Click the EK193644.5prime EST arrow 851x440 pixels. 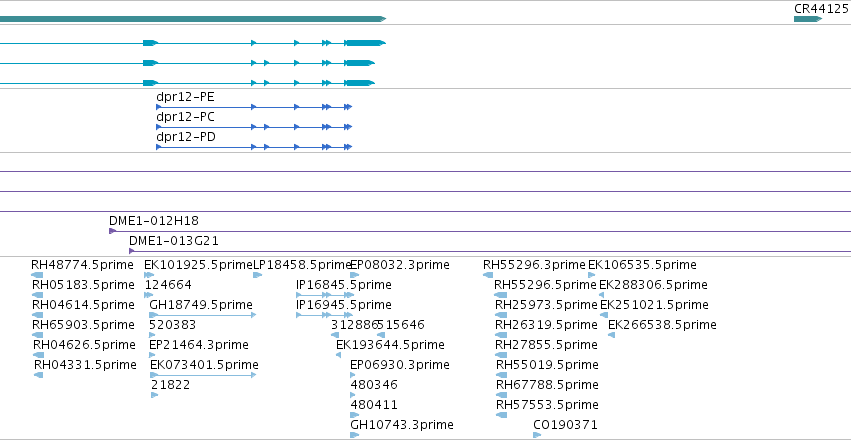pos(339,355)
